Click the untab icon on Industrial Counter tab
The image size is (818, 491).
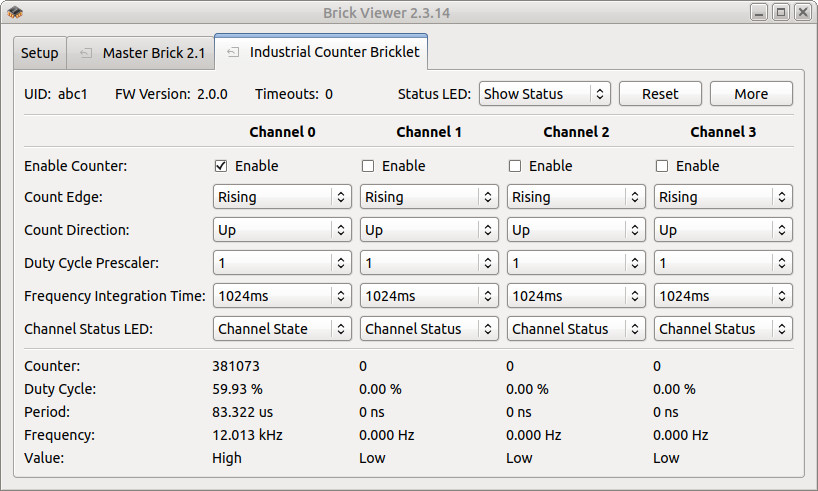tap(233, 52)
